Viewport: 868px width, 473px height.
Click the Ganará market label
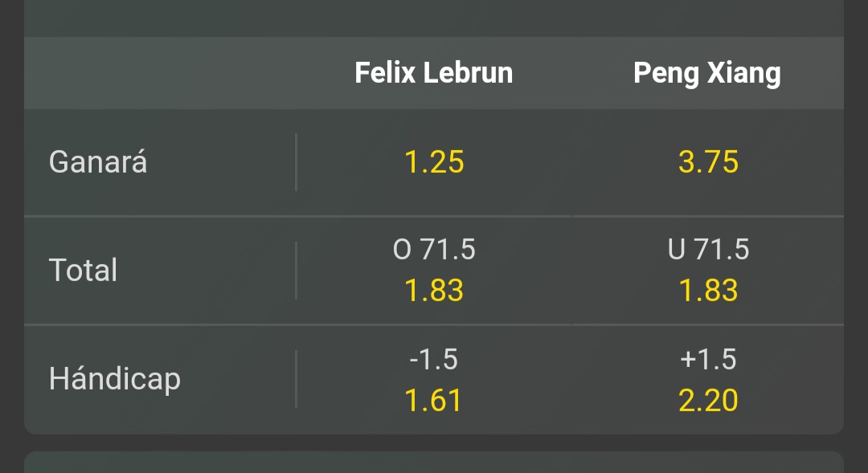click(x=98, y=161)
